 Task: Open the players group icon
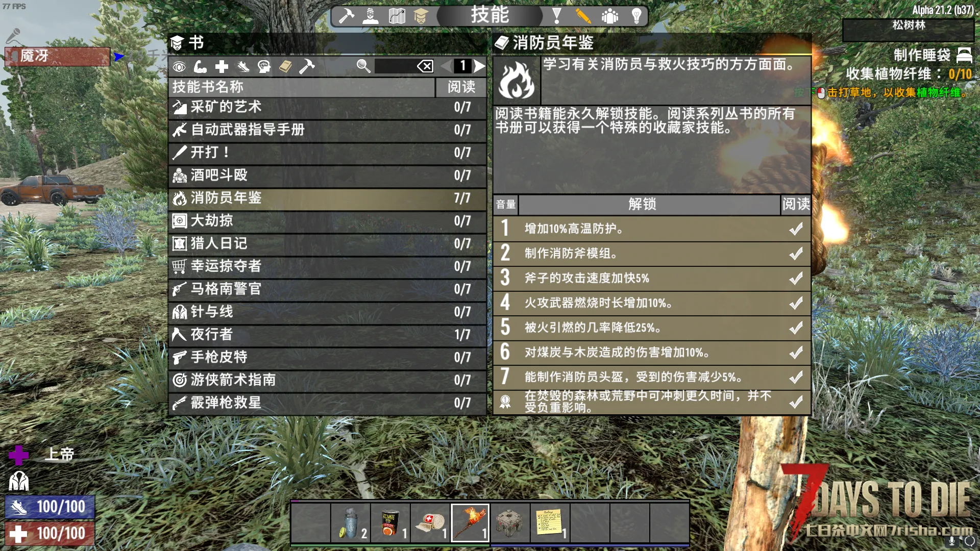[609, 16]
